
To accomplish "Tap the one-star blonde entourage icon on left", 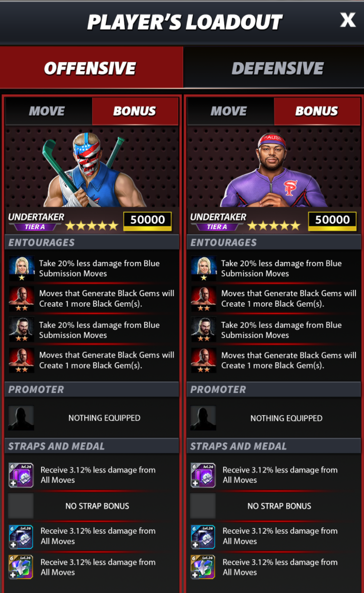I will tap(22, 268).
